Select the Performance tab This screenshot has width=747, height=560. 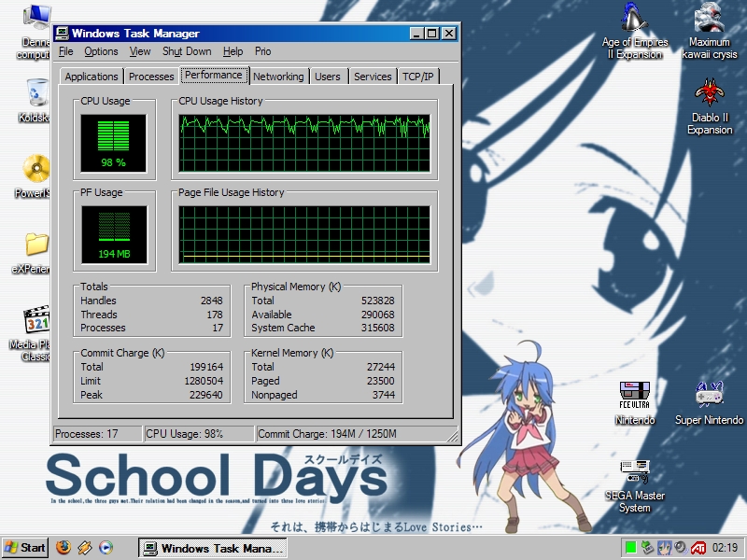(214, 75)
